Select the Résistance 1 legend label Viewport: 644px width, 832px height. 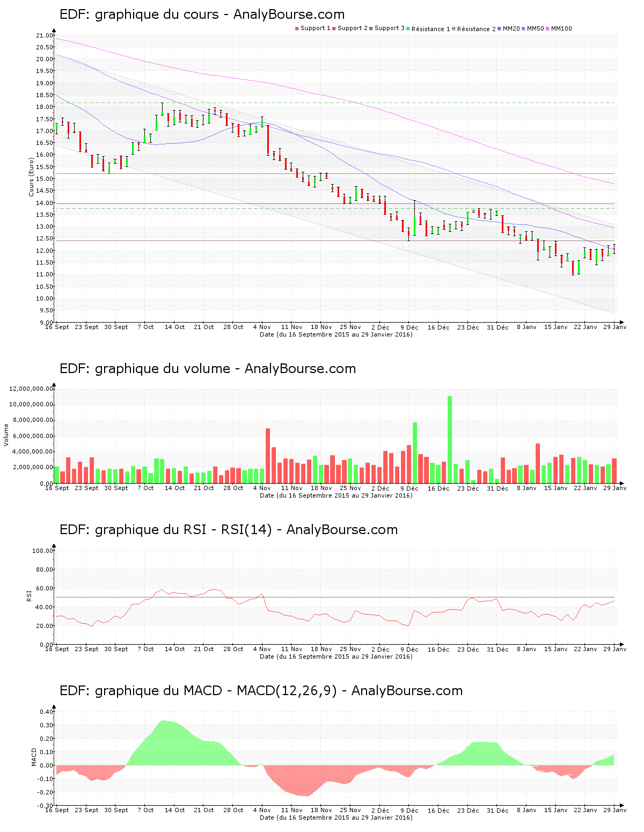(x=431, y=29)
